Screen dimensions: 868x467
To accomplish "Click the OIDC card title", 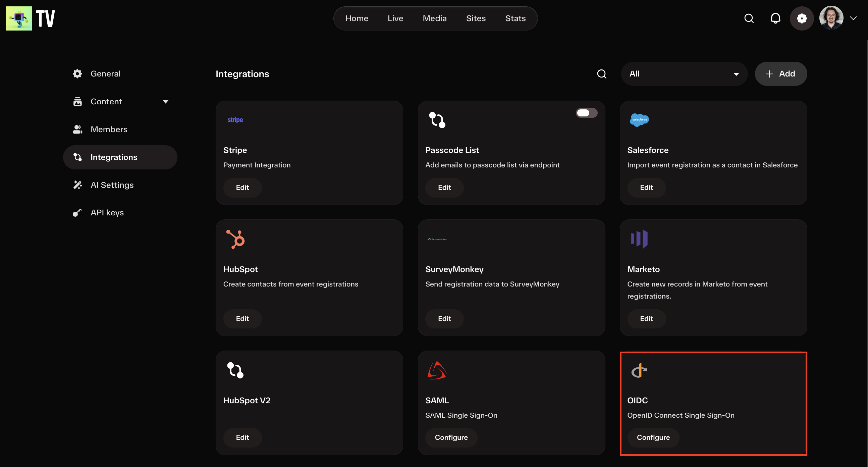I will coord(637,401).
